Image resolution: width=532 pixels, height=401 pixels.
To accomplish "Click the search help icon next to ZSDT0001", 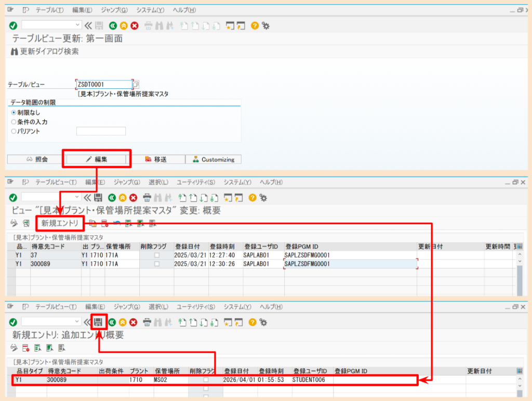I will 137,84.
